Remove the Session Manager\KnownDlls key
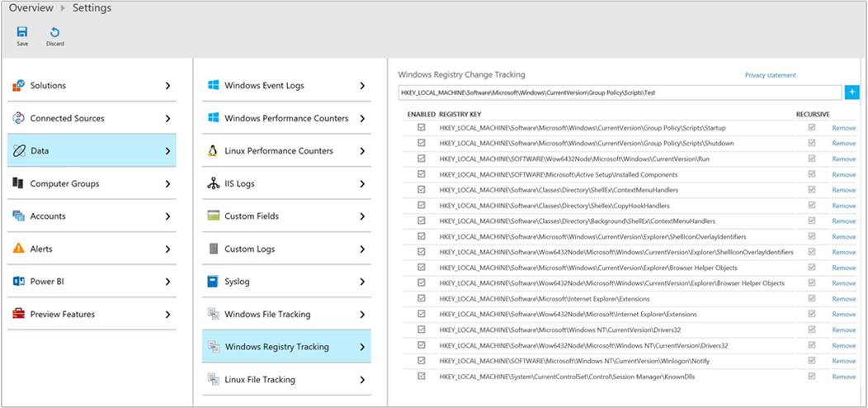Screen dimensions: 868x408 coord(843,377)
